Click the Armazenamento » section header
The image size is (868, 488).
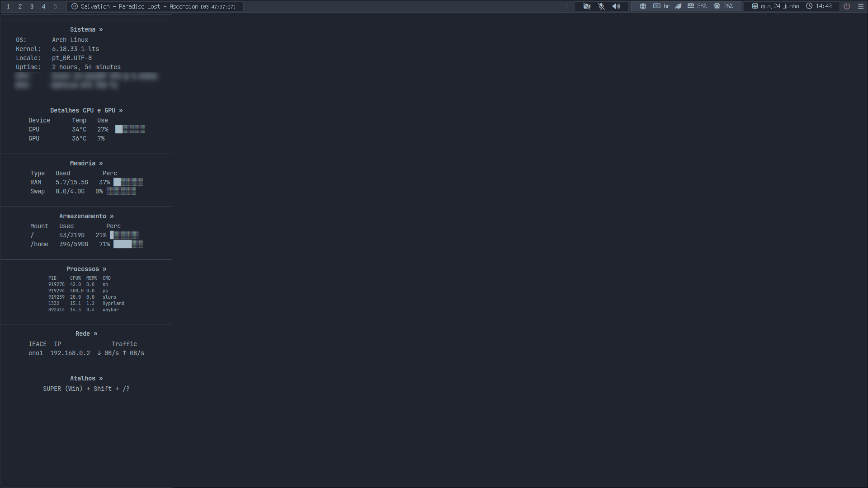point(86,216)
